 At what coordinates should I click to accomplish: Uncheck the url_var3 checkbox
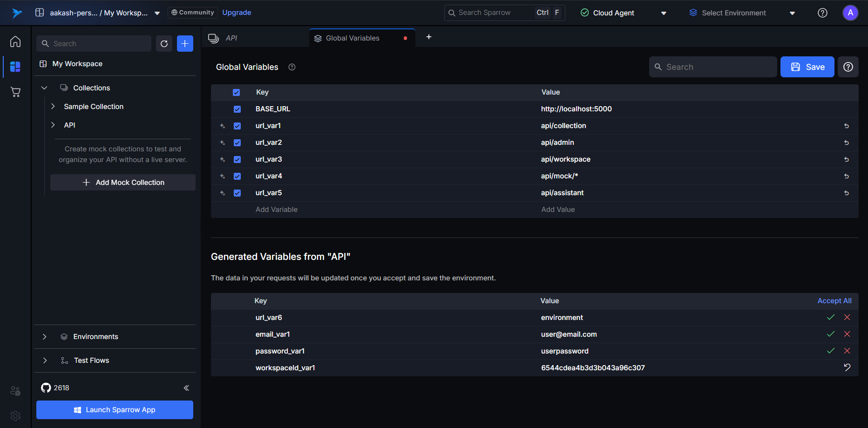click(x=237, y=159)
